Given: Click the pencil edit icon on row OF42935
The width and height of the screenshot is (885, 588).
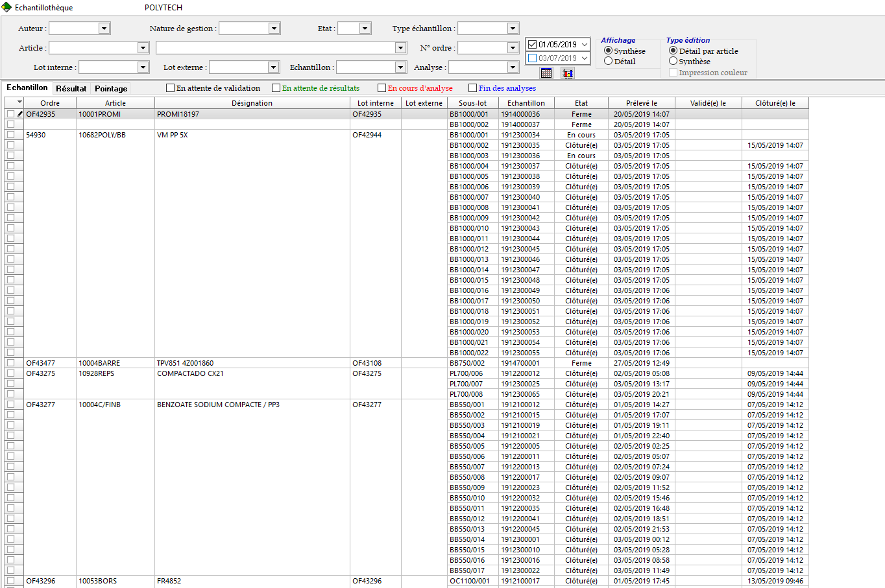Looking at the screenshot, I should point(20,114).
